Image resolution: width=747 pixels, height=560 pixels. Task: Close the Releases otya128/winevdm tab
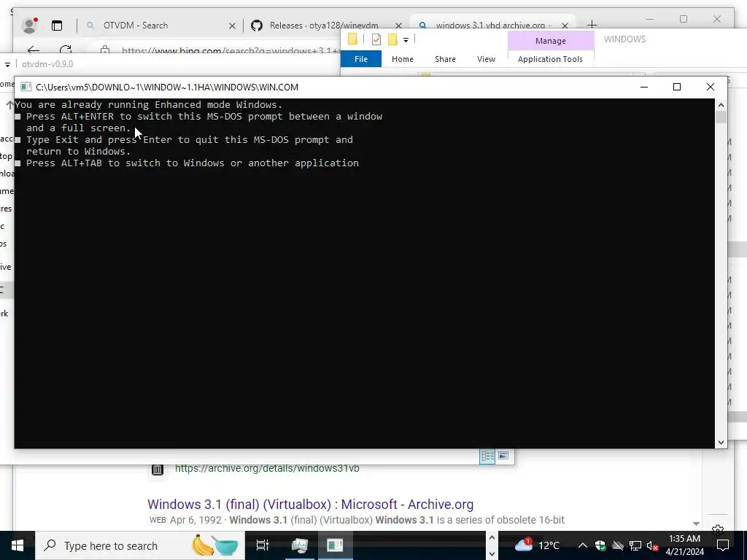(x=399, y=26)
